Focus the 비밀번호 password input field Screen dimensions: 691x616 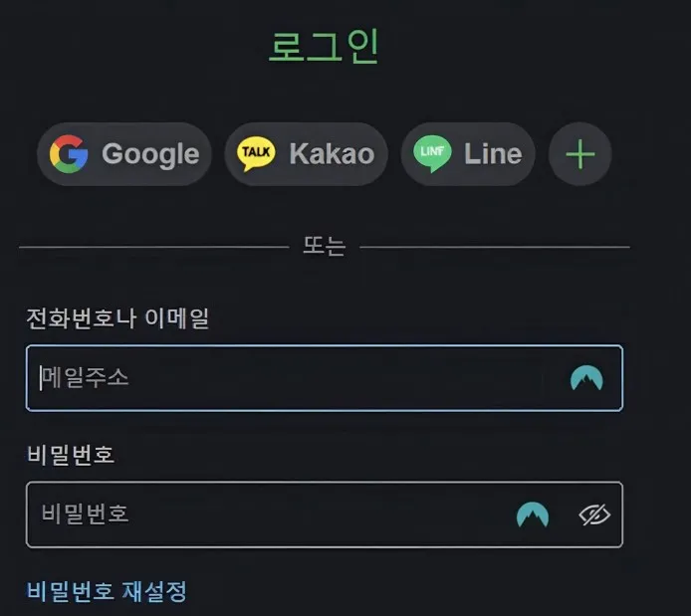(269, 514)
